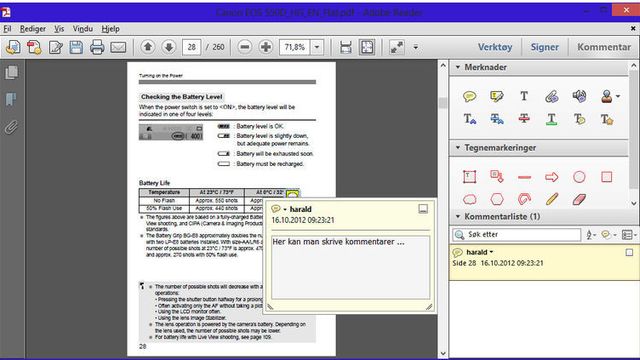
Task: Collapse the Kommentarliste section
Action: (458, 216)
